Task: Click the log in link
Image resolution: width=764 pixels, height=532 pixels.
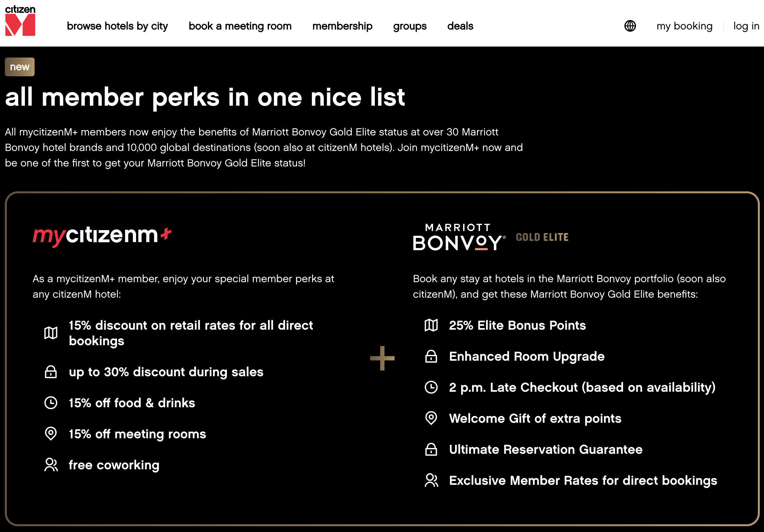Action: point(746,26)
